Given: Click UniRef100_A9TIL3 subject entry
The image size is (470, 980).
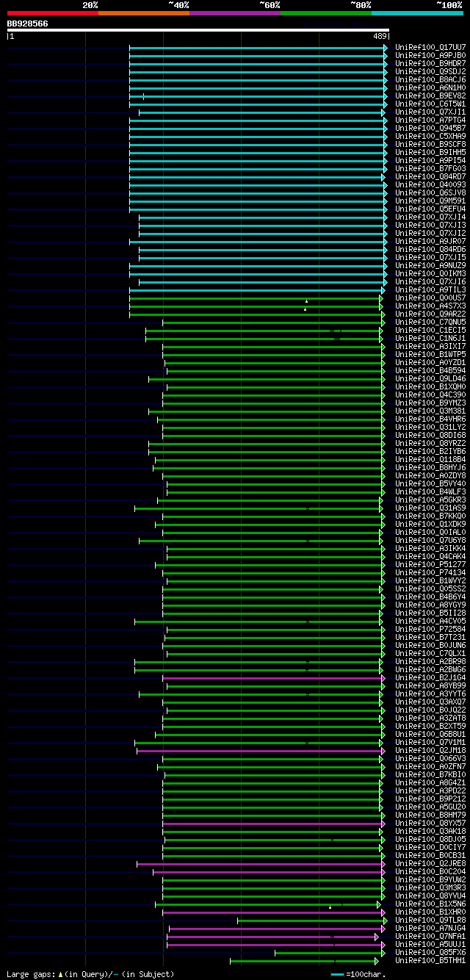Looking at the screenshot, I should pos(430,289).
